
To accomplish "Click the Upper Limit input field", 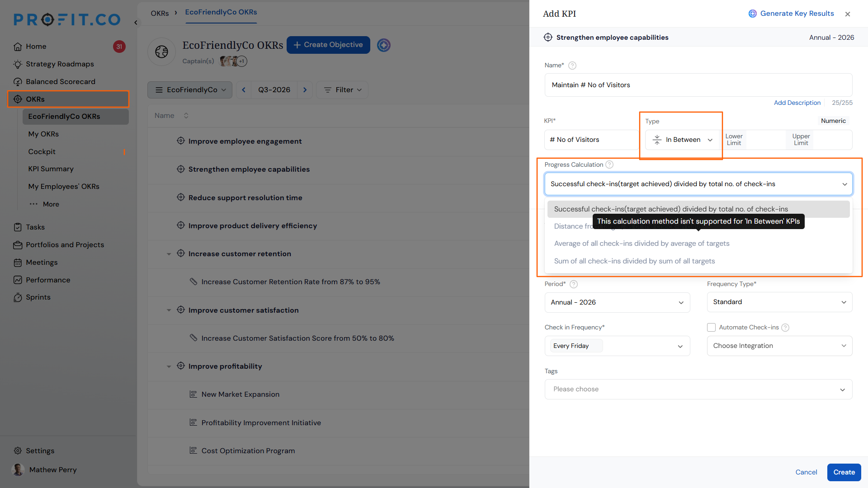I will [832, 140].
